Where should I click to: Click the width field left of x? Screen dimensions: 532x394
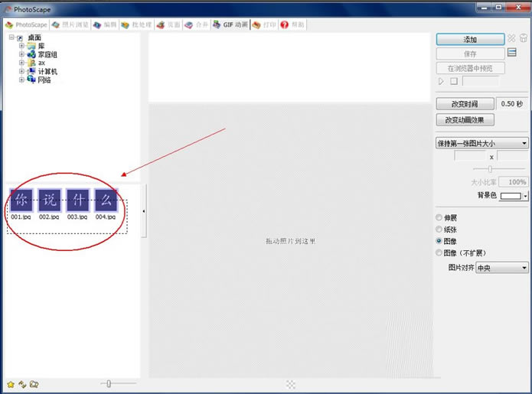pyautogui.click(x=470, y=156)
